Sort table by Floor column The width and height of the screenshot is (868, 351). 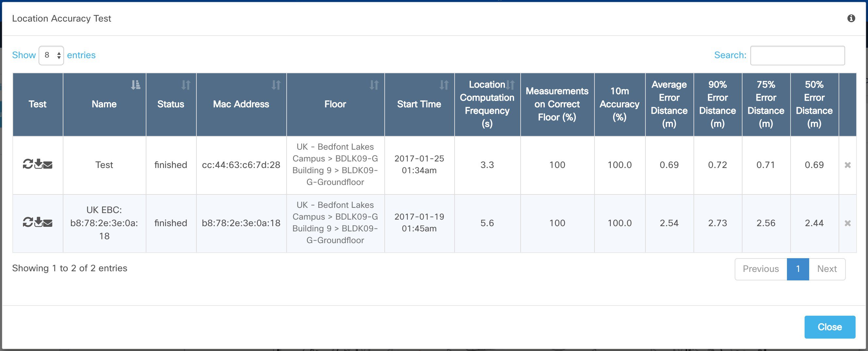[x=335, y=104]
